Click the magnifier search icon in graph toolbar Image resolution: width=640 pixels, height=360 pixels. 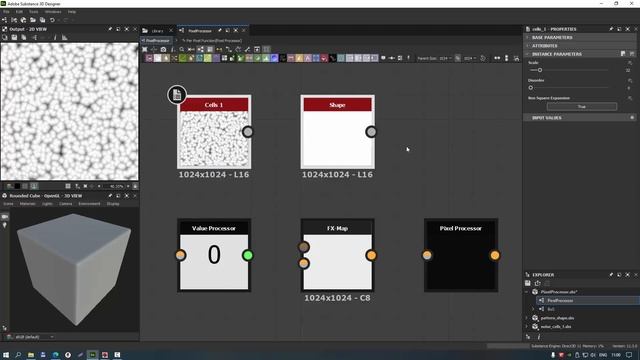[182, 49]
